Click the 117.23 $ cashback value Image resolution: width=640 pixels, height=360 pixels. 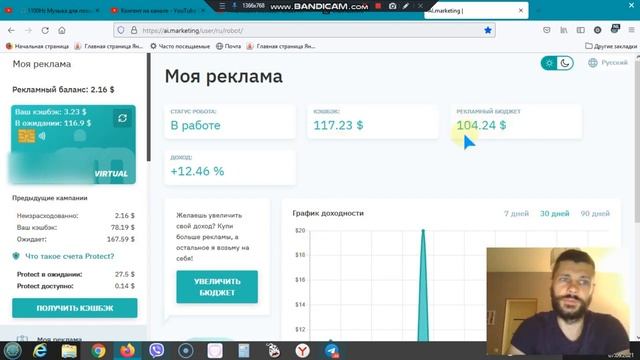338,125
